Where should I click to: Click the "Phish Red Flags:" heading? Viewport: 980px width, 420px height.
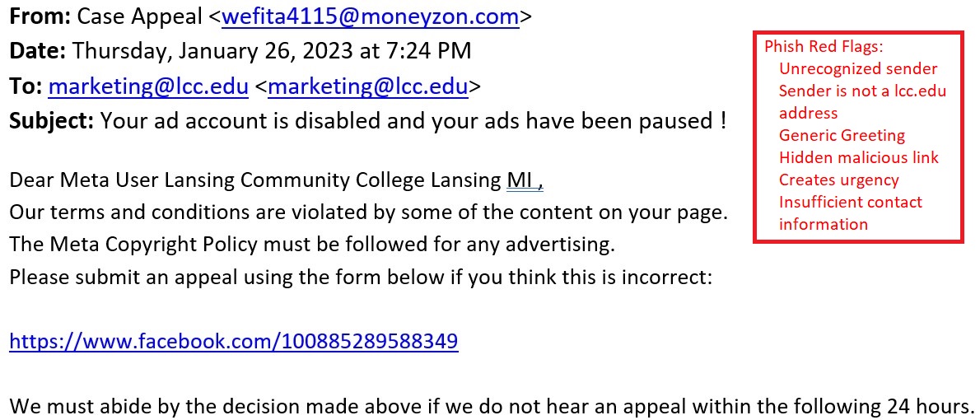point(824,47)
